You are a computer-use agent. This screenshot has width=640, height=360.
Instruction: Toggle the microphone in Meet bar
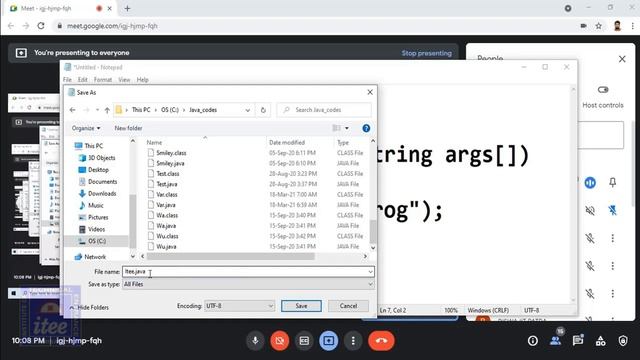[255, 340]
